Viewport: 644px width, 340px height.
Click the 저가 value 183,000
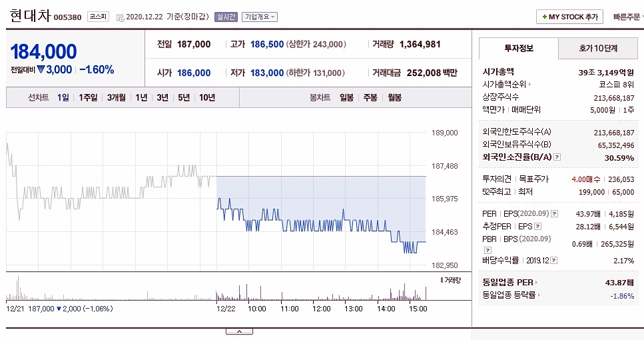267,73
